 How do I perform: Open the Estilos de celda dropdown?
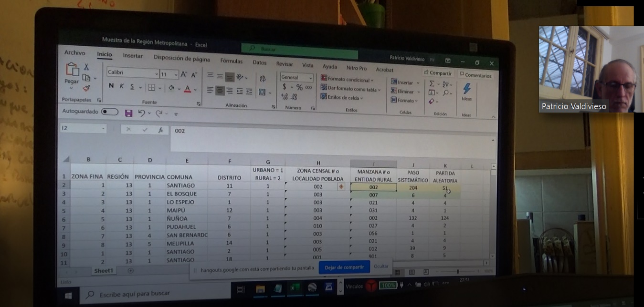click(342, 98)
